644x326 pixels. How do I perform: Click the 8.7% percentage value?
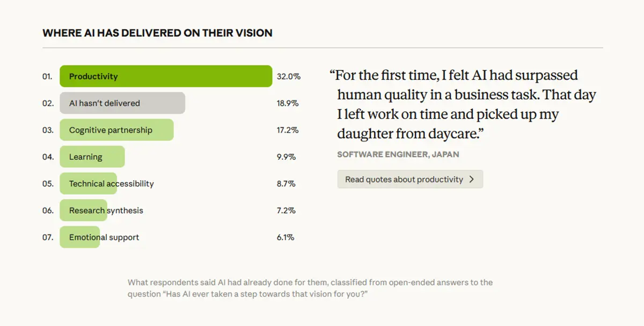click(286, 184)
